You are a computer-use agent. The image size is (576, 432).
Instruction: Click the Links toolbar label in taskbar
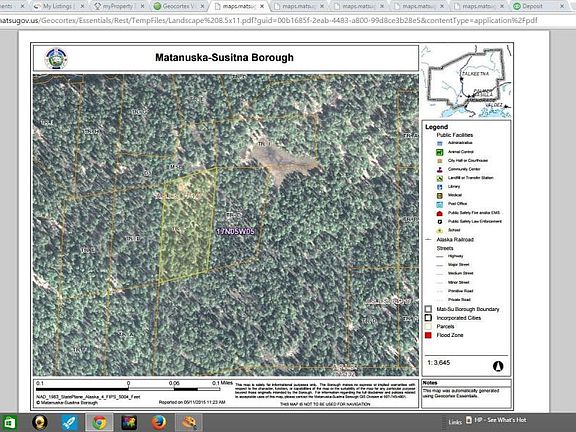[x=455, y=422]
